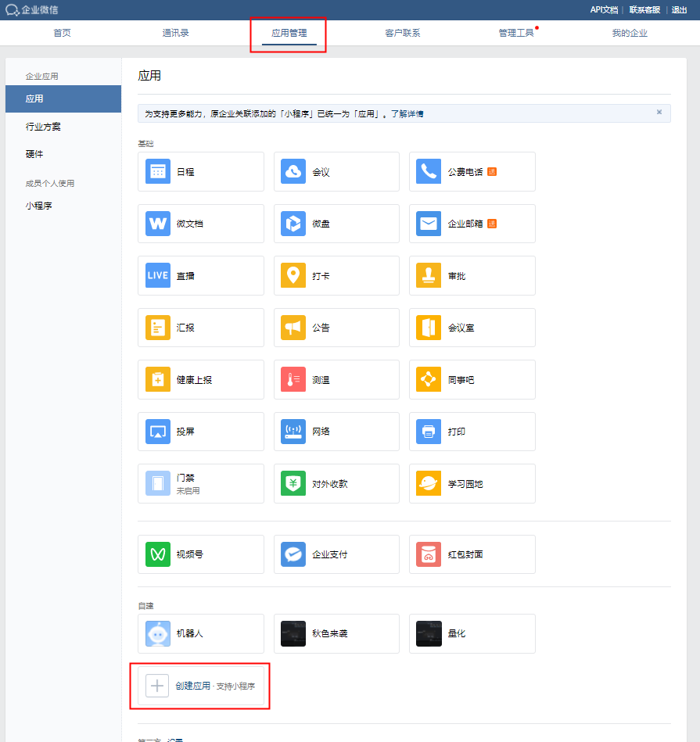Open the 联系客服 link
Viewport: 700px width, 742px height.
pos(644,9)
